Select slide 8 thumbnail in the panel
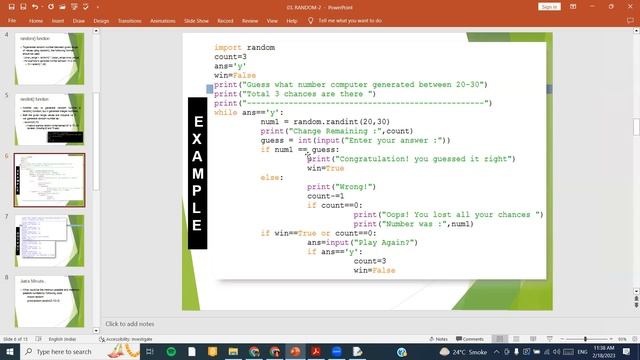 [x=49, y=302]
